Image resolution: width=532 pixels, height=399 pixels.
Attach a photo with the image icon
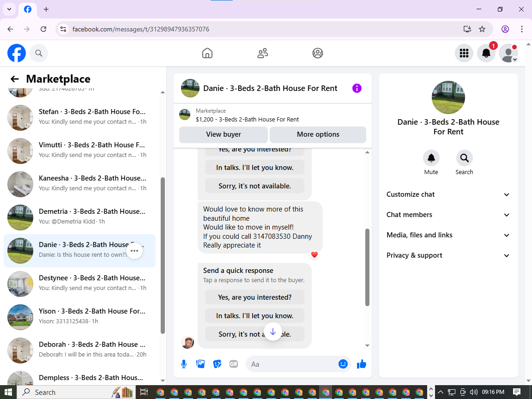pos(200,364)
